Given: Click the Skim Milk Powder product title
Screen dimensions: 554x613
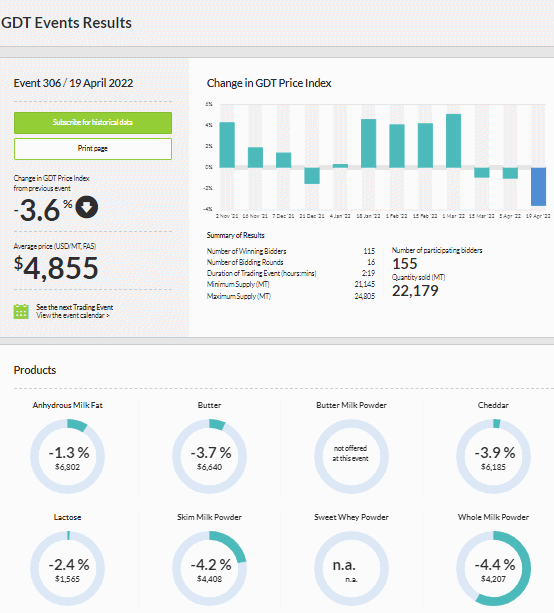Looking at the screenshot, I should coord(209,517).
